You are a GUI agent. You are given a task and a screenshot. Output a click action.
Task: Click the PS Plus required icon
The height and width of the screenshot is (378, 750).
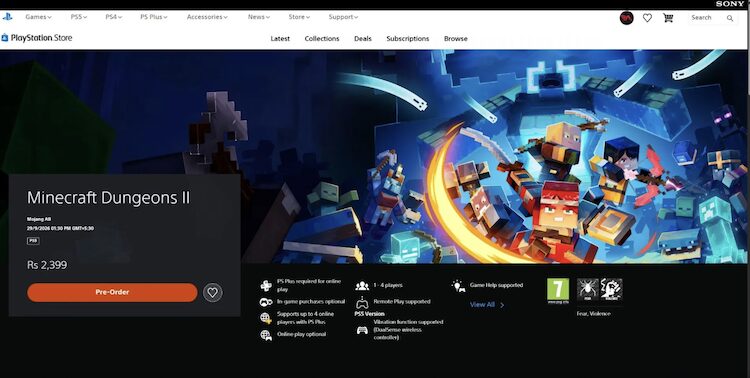(x=266, y=286)
